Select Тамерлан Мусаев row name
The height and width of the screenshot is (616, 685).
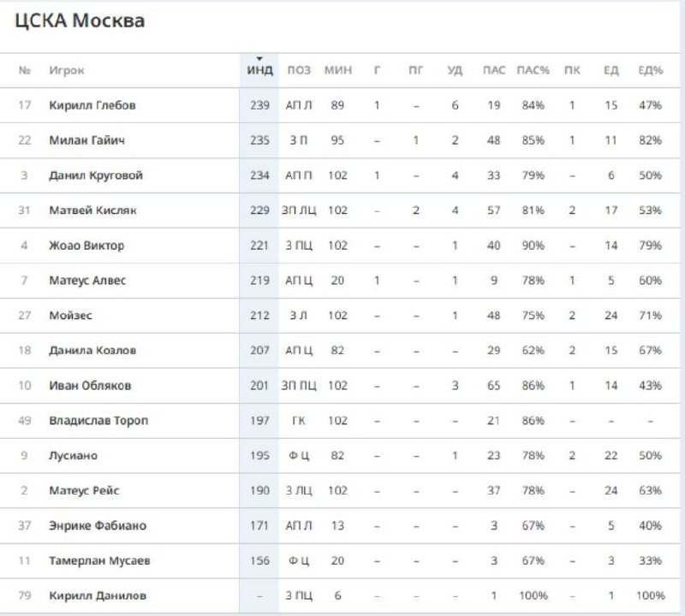tap(100, 560)
